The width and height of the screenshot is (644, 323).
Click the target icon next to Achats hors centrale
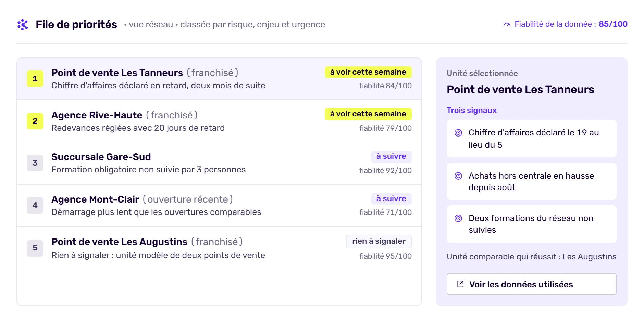458,176
